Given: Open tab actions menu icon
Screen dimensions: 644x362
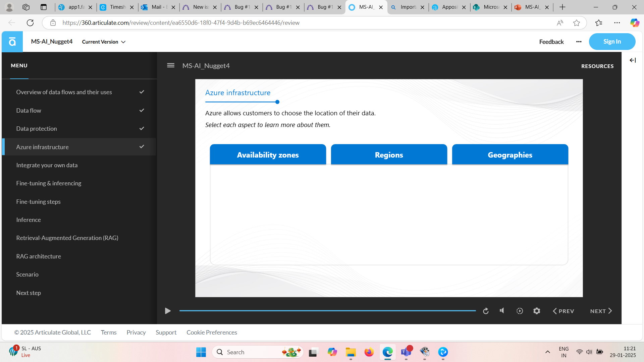Looking at the screenshot, I should [44, 7].
